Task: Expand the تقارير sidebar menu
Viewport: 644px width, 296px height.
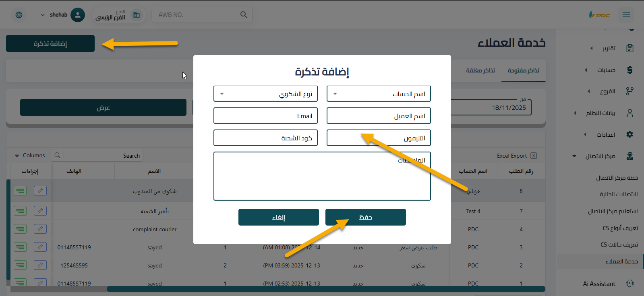Action: pyautogui.click(x=592, y=48)
